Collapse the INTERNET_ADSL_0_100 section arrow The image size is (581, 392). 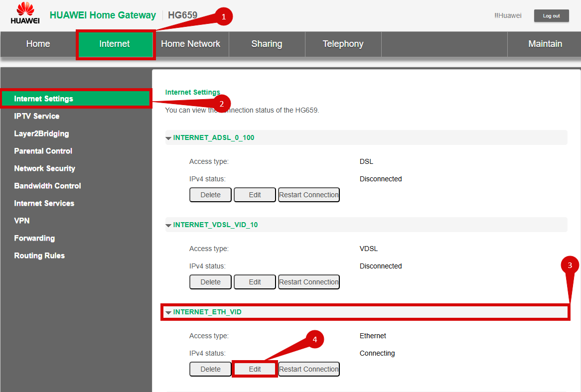(x=168, y=138)
